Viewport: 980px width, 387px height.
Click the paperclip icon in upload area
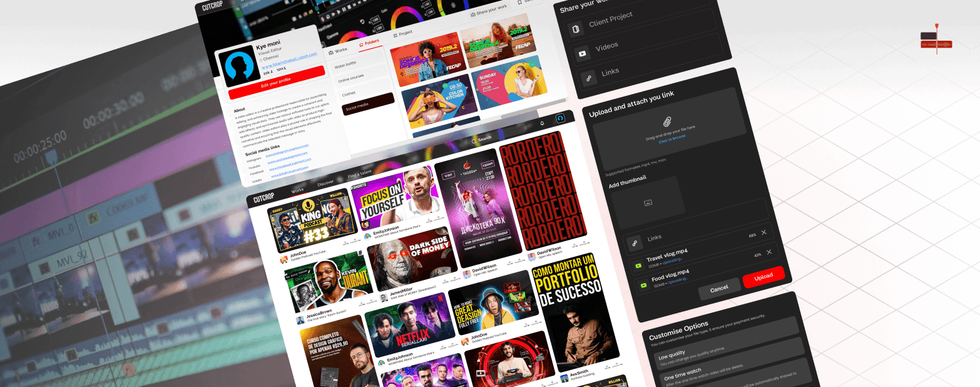(667, 121)
